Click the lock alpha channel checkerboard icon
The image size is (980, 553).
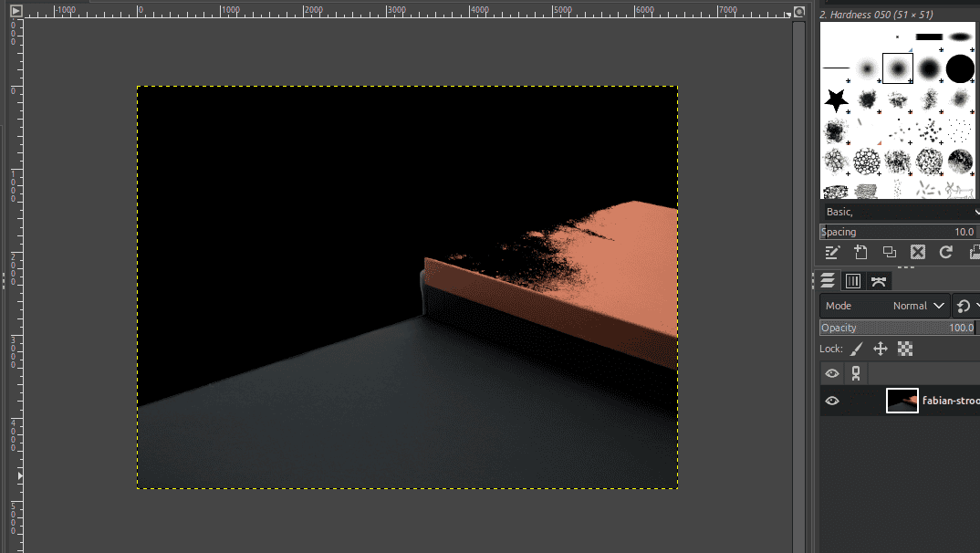pyautogui.click(x=905, y=349)
